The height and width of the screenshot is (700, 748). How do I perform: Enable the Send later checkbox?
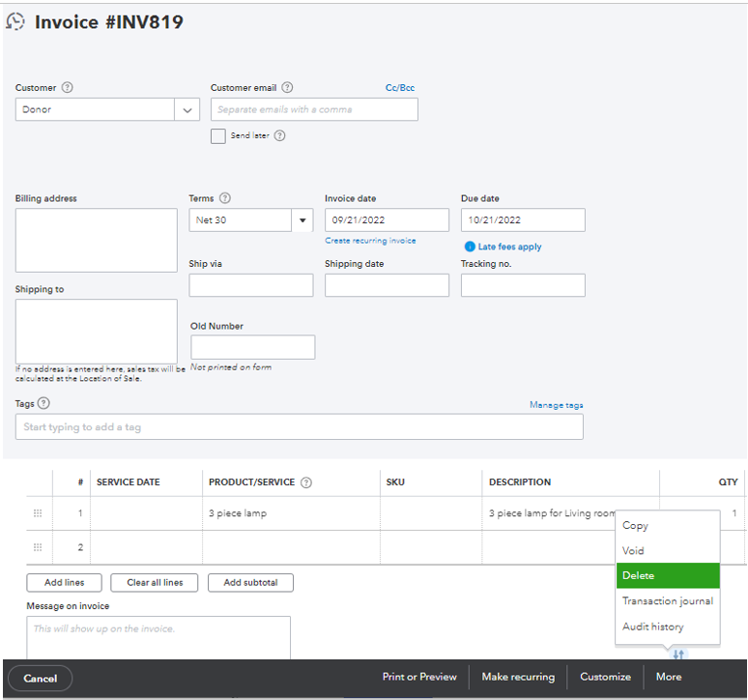pos(218,136)
